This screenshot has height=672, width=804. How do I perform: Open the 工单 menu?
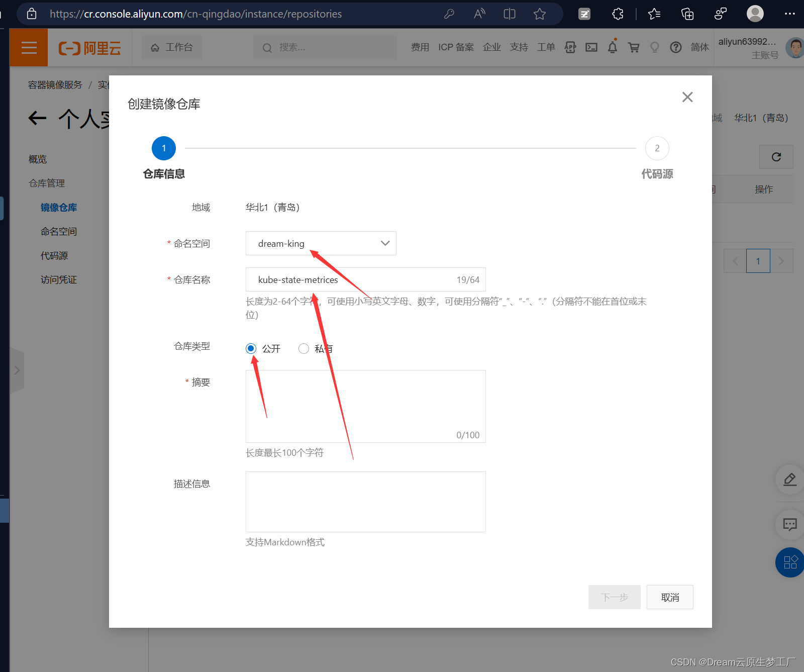tap(546, 47)
